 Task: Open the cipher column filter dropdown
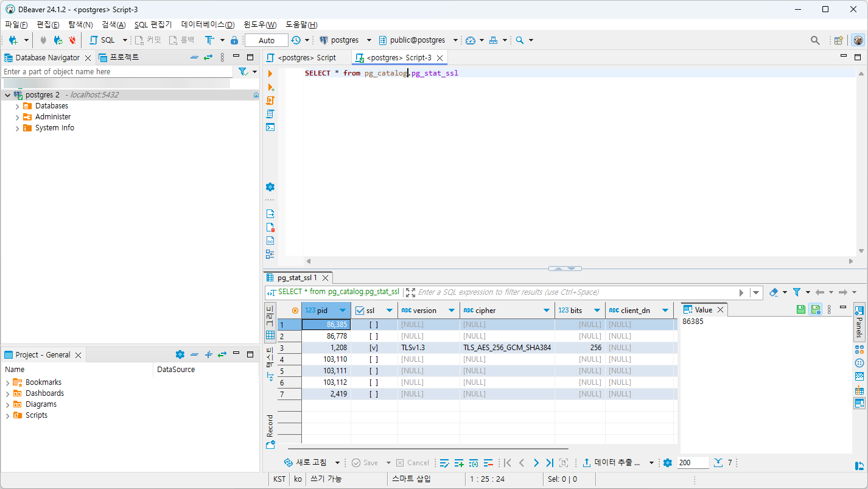pyautogui.click(x=545, y=311)
